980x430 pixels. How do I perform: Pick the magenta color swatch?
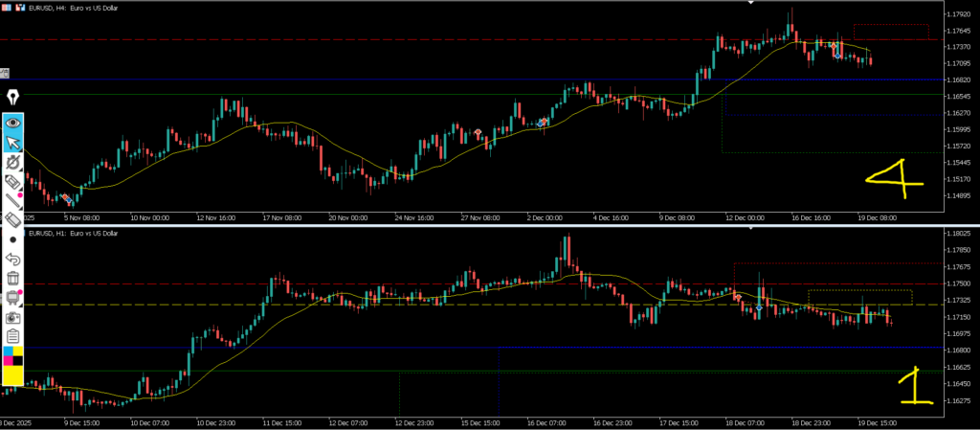[8, 363]
